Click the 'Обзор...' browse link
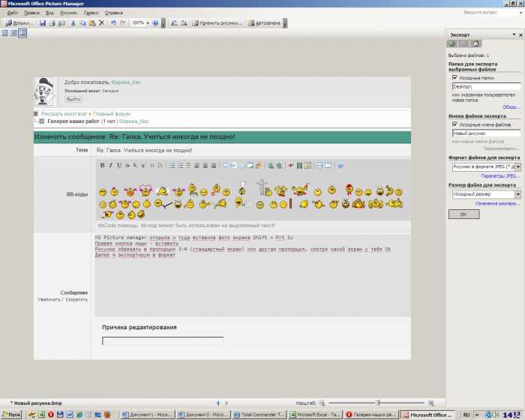The image size is (525, 420). pos(511,106)
